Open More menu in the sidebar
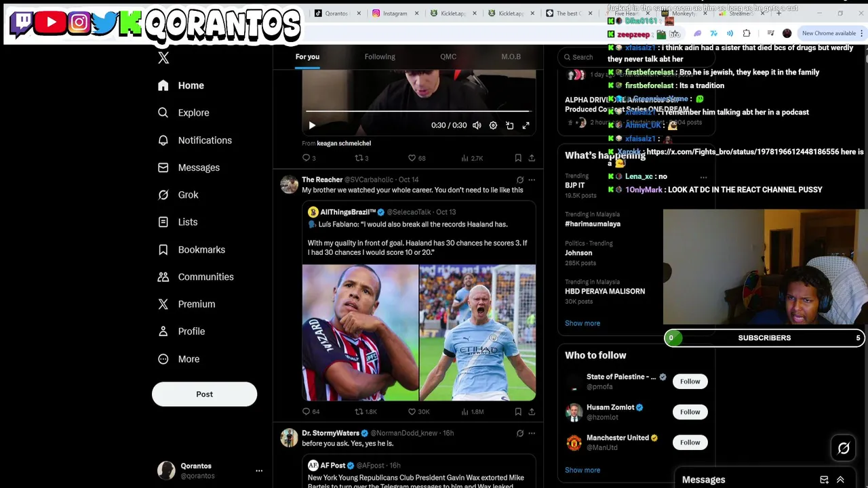Image resolution: width=868 pixels, height=488 pixels. [179, 359]
